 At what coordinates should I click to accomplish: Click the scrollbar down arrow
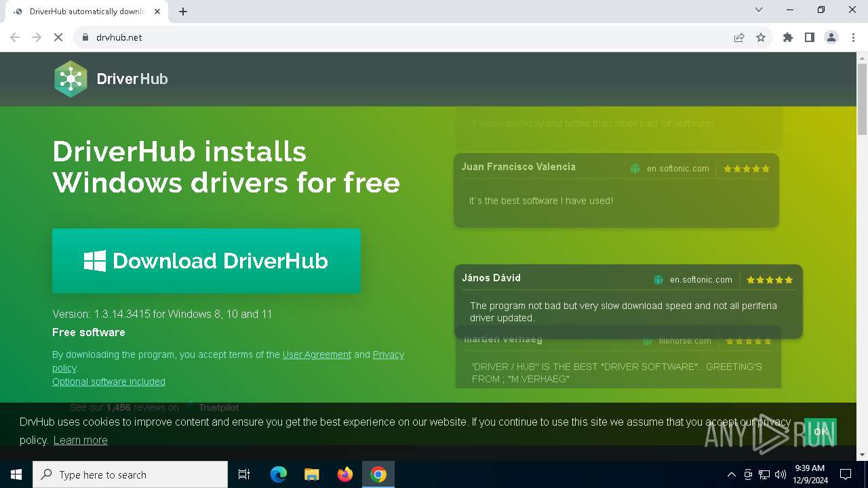(862, 455)
